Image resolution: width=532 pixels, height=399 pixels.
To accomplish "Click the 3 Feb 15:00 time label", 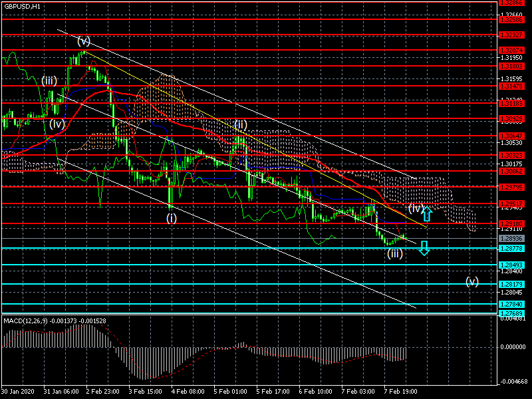I will [x=145, y=391].
